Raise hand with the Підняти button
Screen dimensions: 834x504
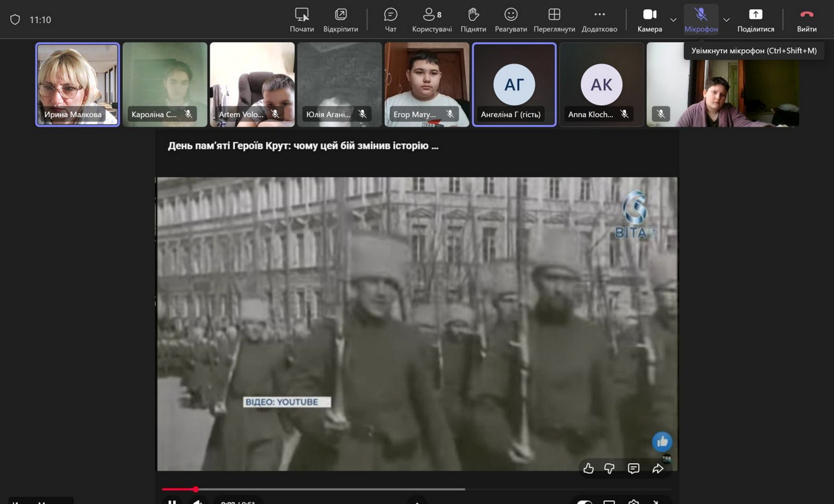tap(473, 20)
